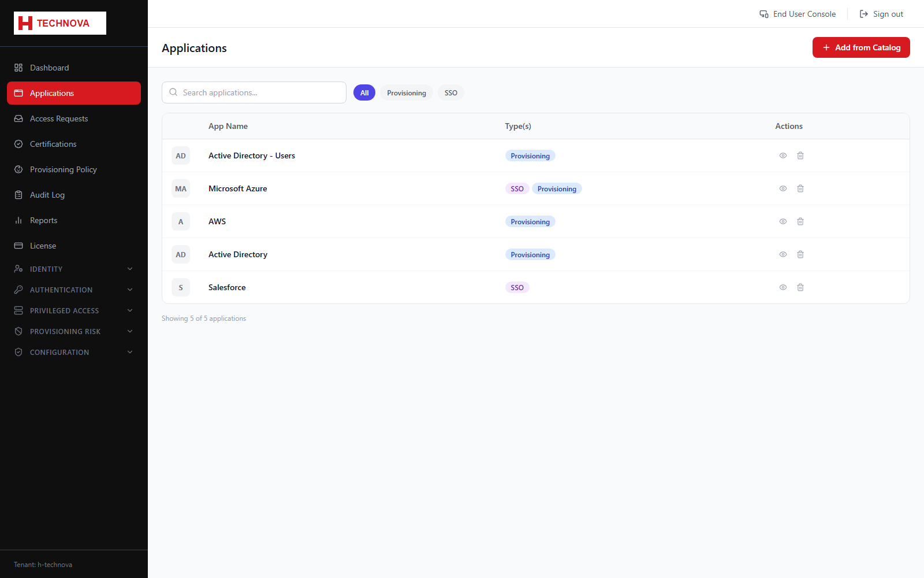Click the MA avatar for Microsoft Azure
The image size is (924, 578).
[181, 188]
